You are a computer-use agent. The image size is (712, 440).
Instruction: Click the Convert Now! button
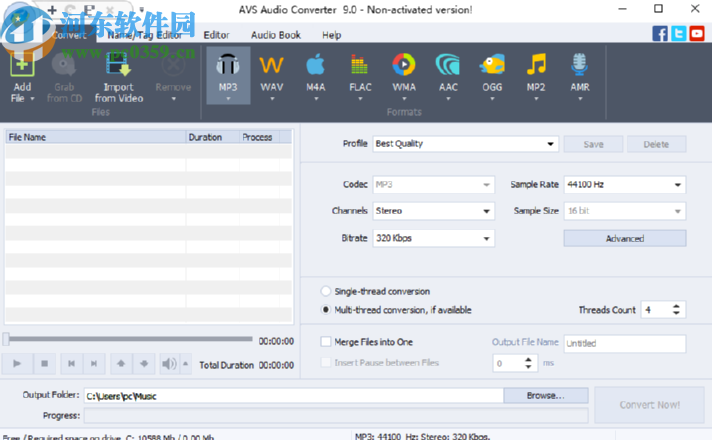649,405
